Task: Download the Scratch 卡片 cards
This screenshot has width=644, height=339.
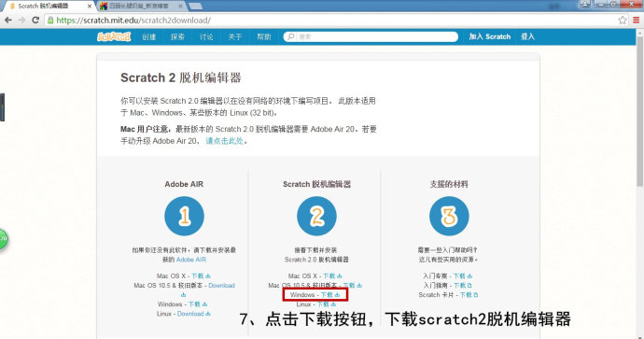Action: [x=469, y=294]
